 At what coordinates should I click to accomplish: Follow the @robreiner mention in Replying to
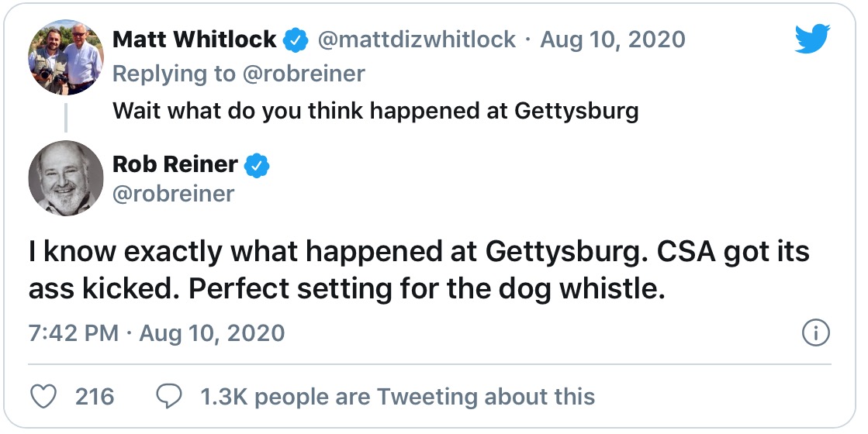[x=304, y=74]
